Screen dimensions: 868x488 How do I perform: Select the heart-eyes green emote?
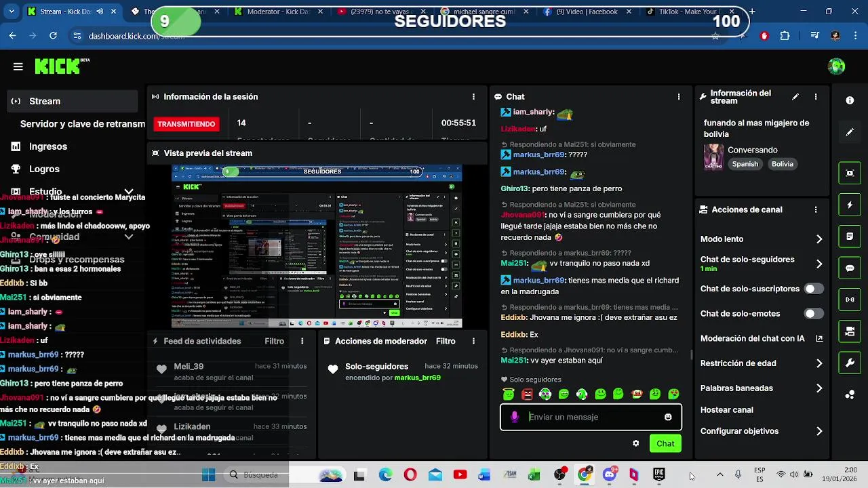coord(673,394)
